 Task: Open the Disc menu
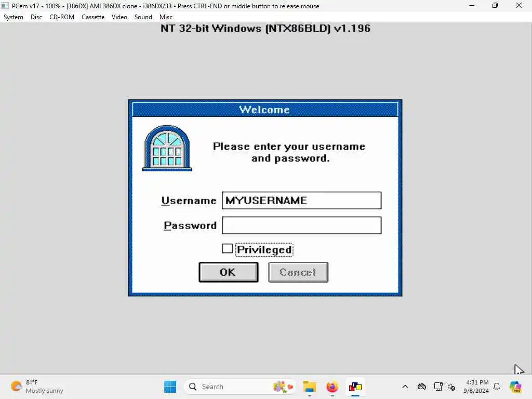pos(36,17)
